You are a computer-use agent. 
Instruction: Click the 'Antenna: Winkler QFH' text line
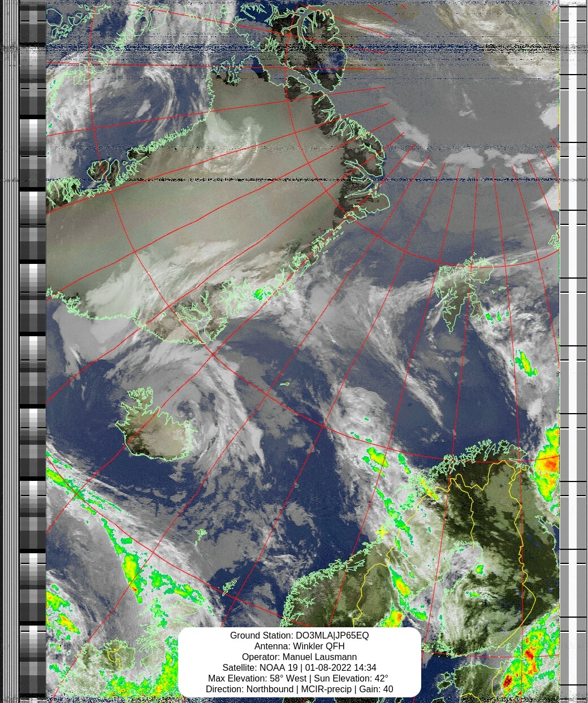pos(299,646)
